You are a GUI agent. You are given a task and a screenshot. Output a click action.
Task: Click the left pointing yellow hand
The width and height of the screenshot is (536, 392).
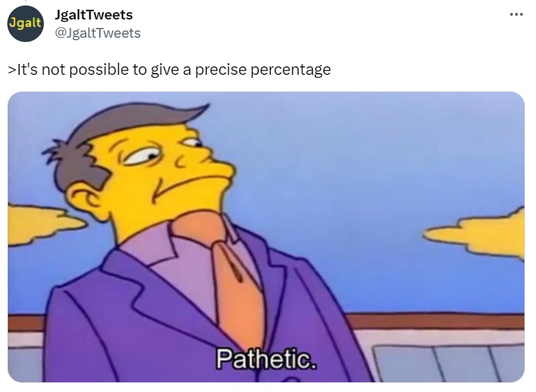coord(44,224)
